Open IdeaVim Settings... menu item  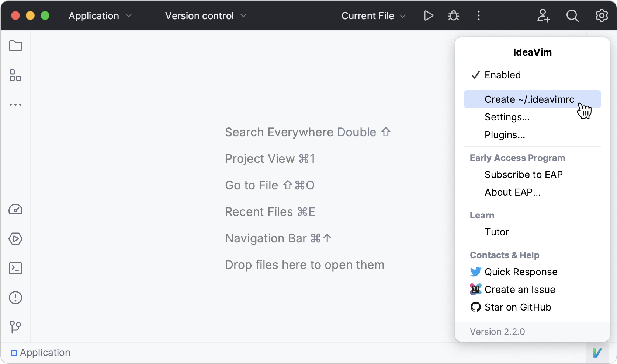(x=533, y=117)
